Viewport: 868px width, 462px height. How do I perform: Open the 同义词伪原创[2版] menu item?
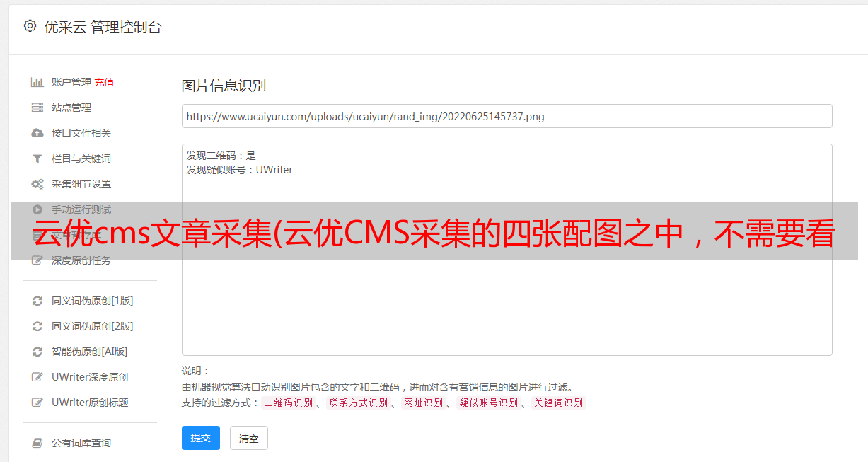(92, 326)
